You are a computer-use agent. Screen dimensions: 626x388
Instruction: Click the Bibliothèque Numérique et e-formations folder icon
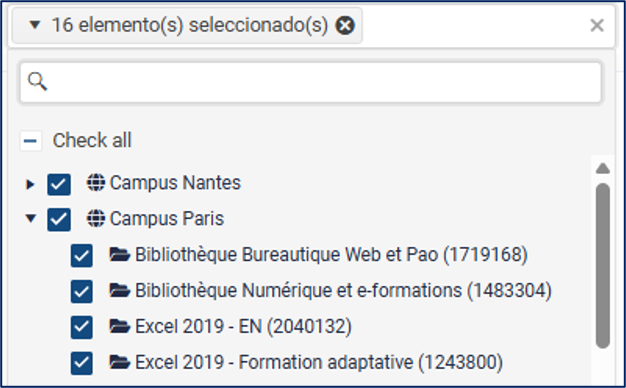(x=119, y=290)
